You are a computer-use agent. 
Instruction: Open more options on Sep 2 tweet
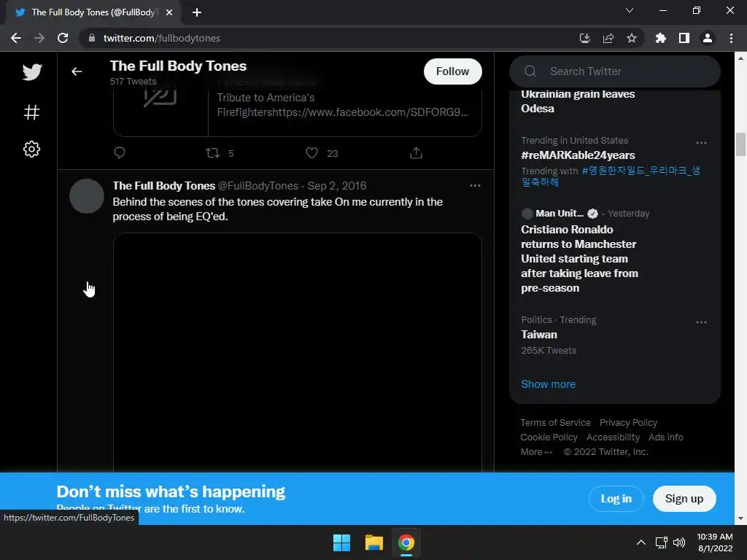coord(475,186)
